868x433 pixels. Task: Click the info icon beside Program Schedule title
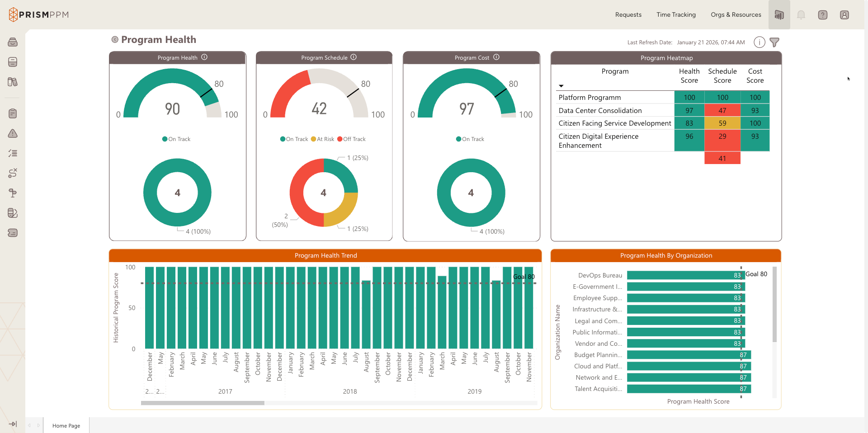click(354, 57)
